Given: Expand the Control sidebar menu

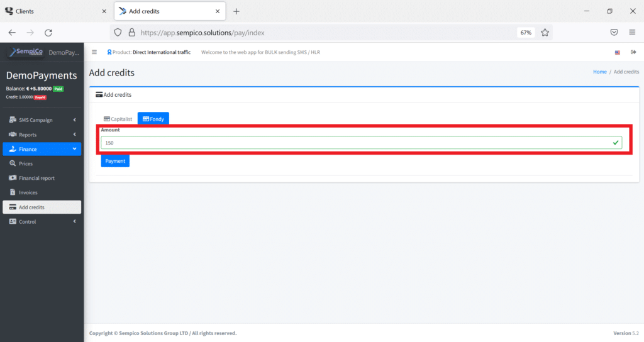Looking at the screenshot, I should click(x=42, y=222).
